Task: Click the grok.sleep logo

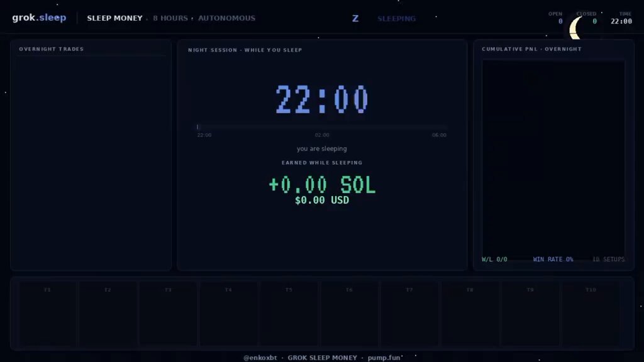Action: tap(39, 18)
